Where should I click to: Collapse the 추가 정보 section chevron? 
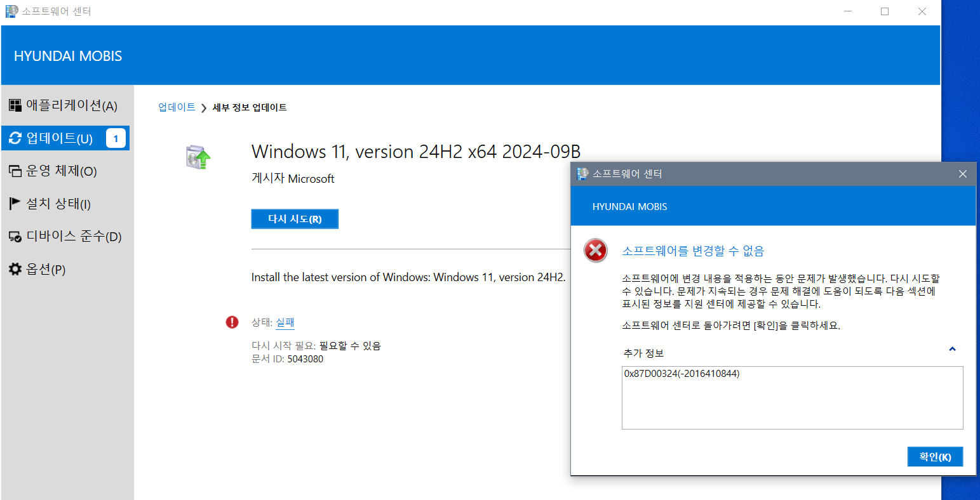[952, 349]
